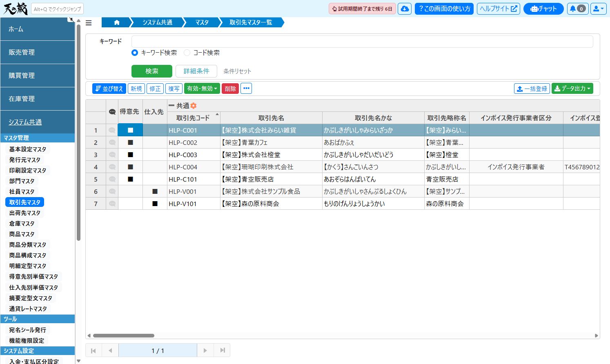Toggle 得意先 checkbox for HLP-C003
Image resolution: width=610 pixels, height=364 pixels.
tap(130, 155)
